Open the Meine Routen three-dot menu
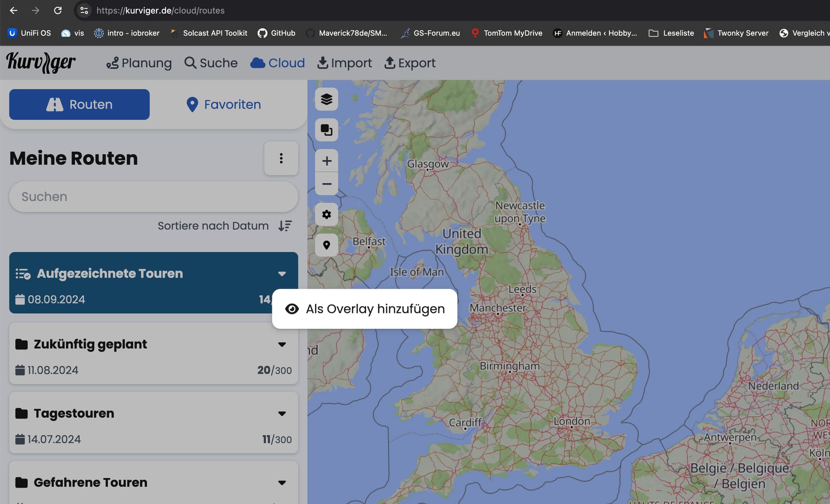The image size is (830, 504). pyautogui.click(x=281, y=158)
